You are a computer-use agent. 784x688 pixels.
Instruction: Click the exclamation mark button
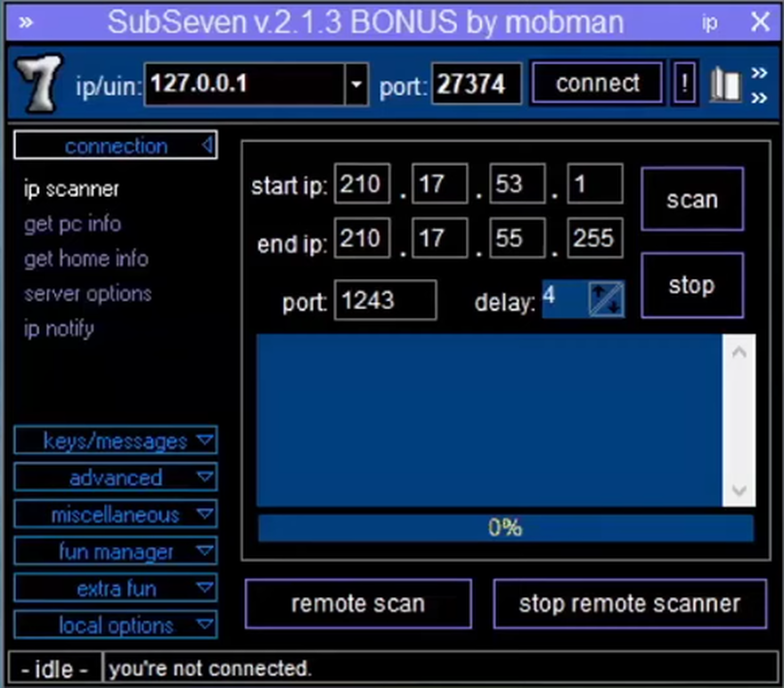[684, 83]
